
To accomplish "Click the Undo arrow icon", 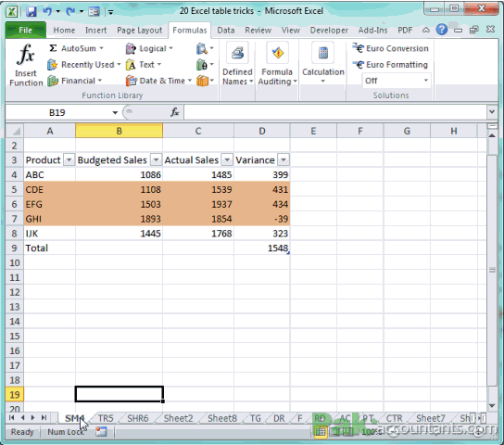I will click(x=47, y=11).
